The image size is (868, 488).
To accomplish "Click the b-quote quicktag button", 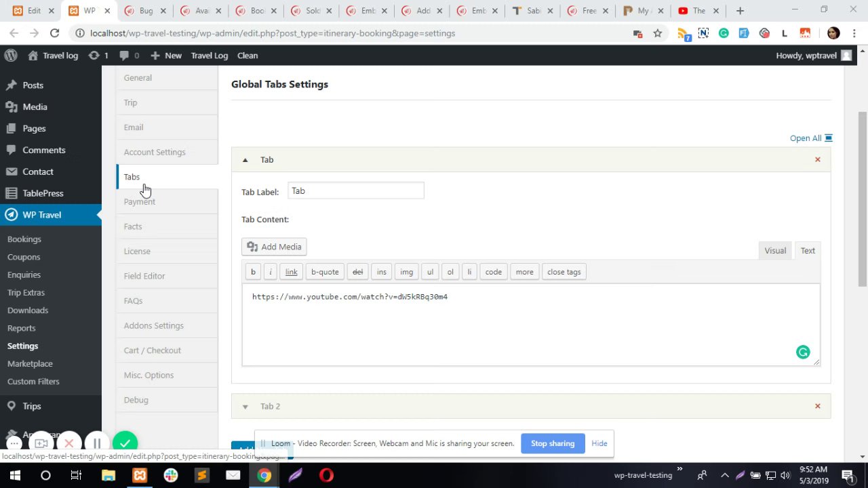I will 325,272.
